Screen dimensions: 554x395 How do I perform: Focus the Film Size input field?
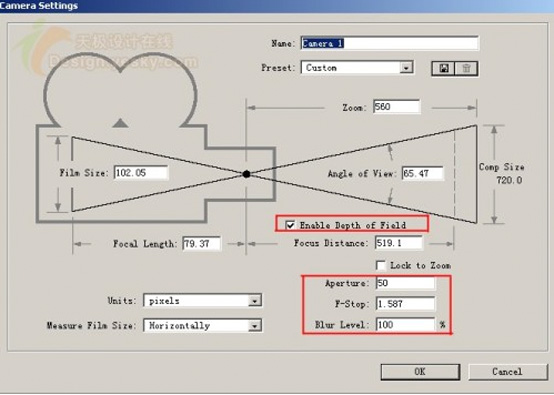coord(141,172)
